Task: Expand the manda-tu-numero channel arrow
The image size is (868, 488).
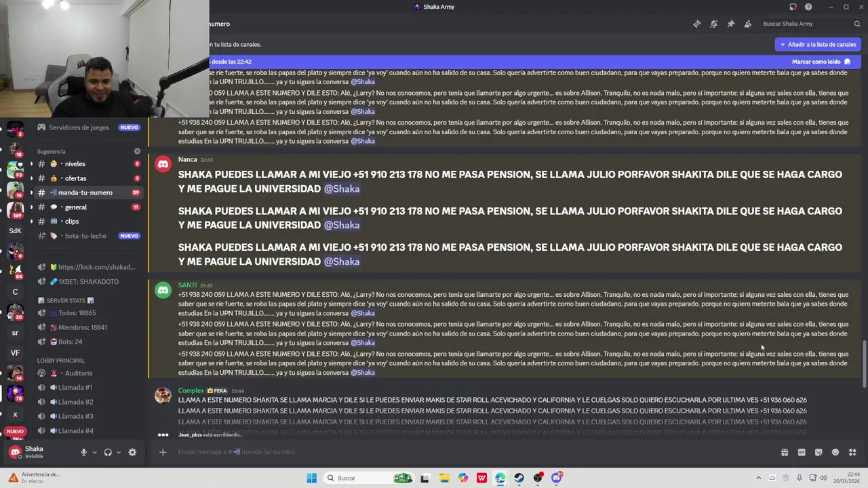Action: 31,192
